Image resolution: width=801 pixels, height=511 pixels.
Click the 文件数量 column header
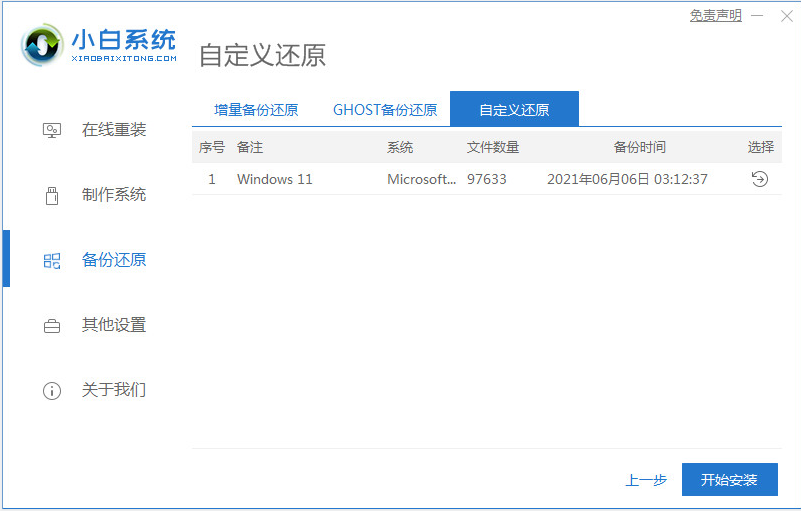point(493,147)
